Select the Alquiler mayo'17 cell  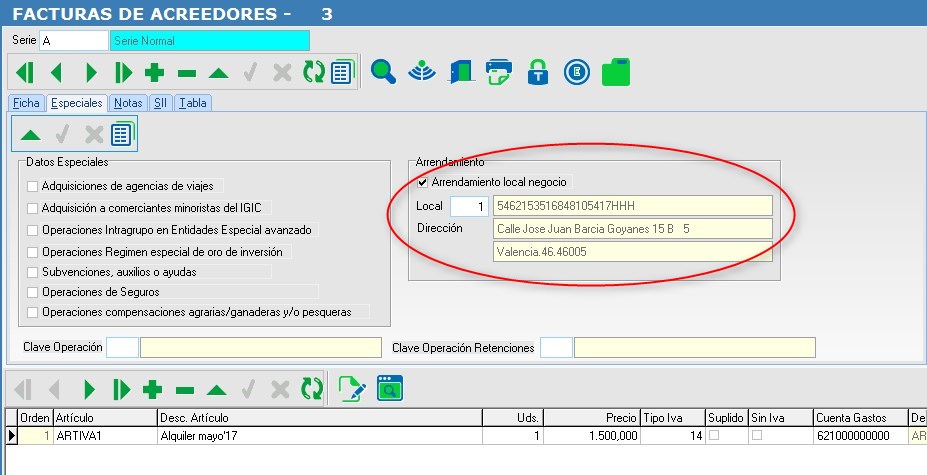click(x=320, y=436)
